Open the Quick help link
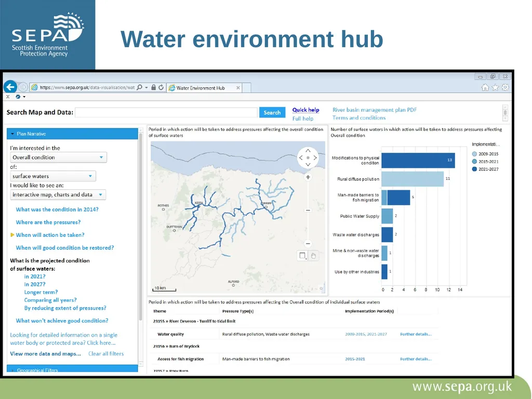 (x=305, y=110)
